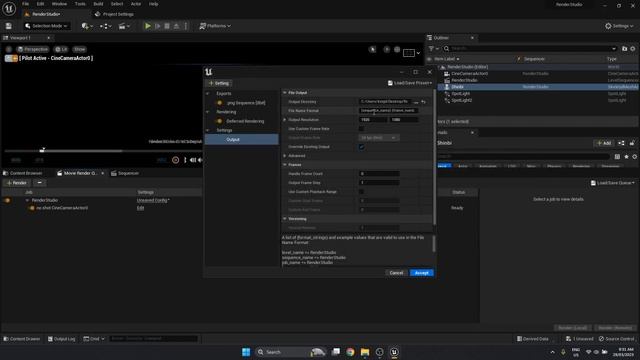Click the Render add button in Movie Render Queue
Screen dimensions: 640x360
coord(16,183)
